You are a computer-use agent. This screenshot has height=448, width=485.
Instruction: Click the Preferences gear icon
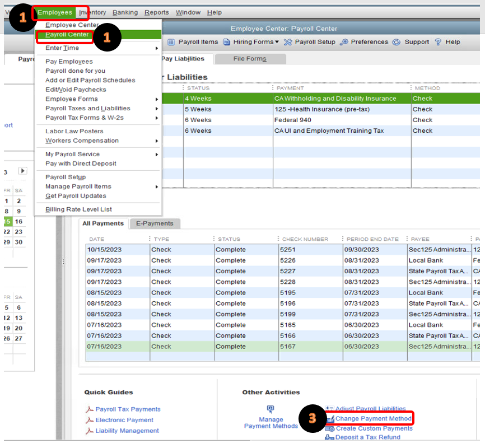(x=344, y=42)
